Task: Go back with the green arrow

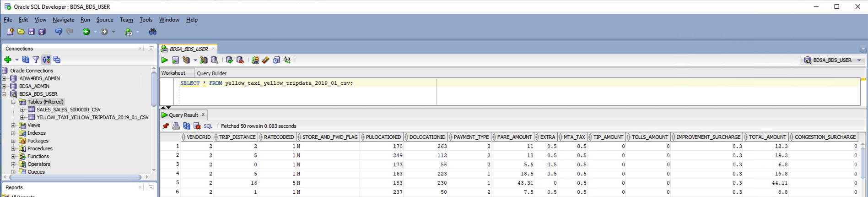Action: tap(86, 32)
